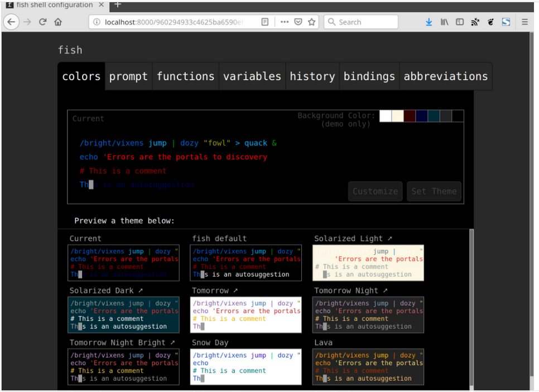The height and width of the screenshot is (392, 539).
Task: Preview the Lava theme thumbnail
Action: (x=368, y=367)
